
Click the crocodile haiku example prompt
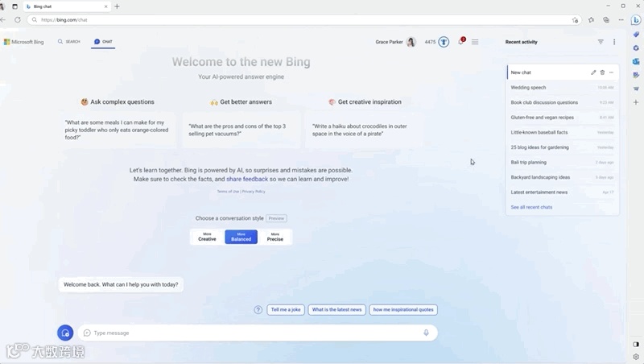point(365,130)
